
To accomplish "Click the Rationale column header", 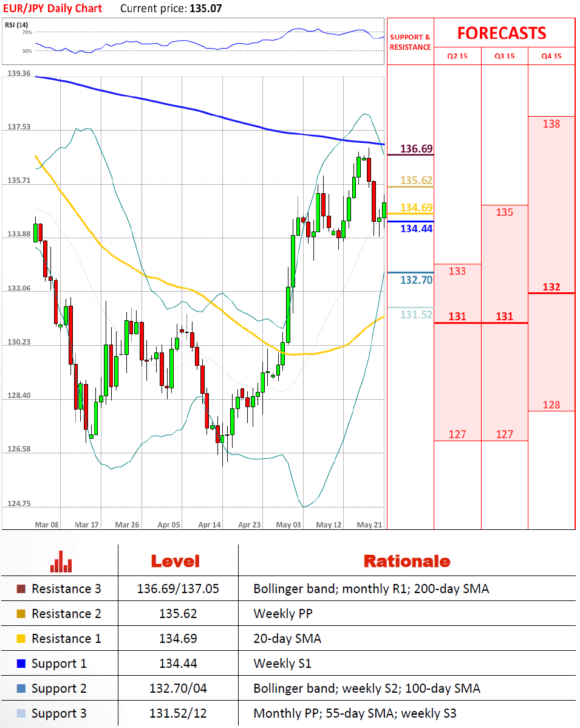I will [407, 561].
